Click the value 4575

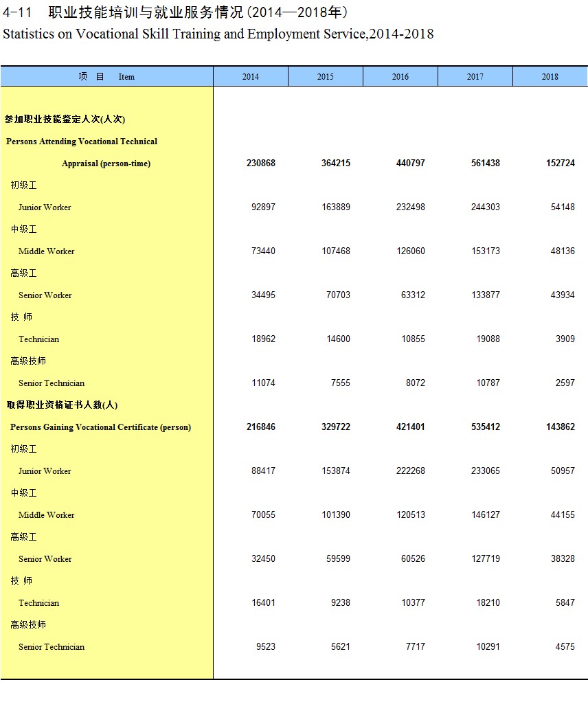point(565,646)
